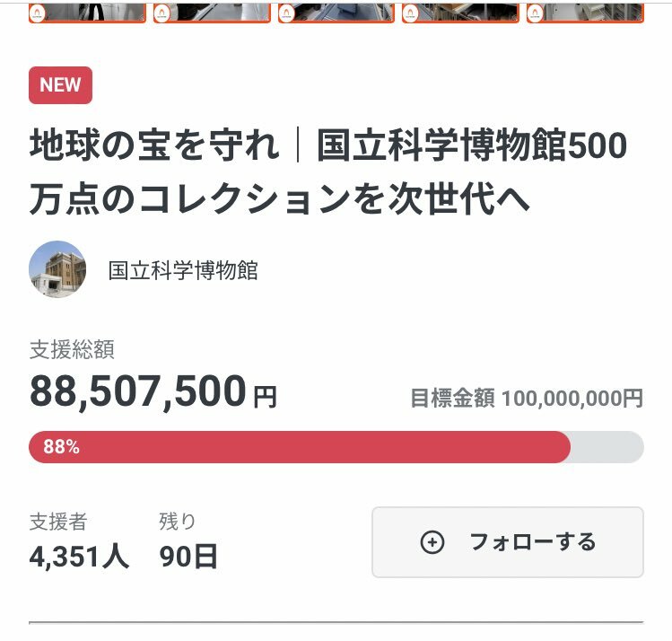Open the 国立科学博物館 organizer profile link
This screenshot has width=672, height=641.
183,270
